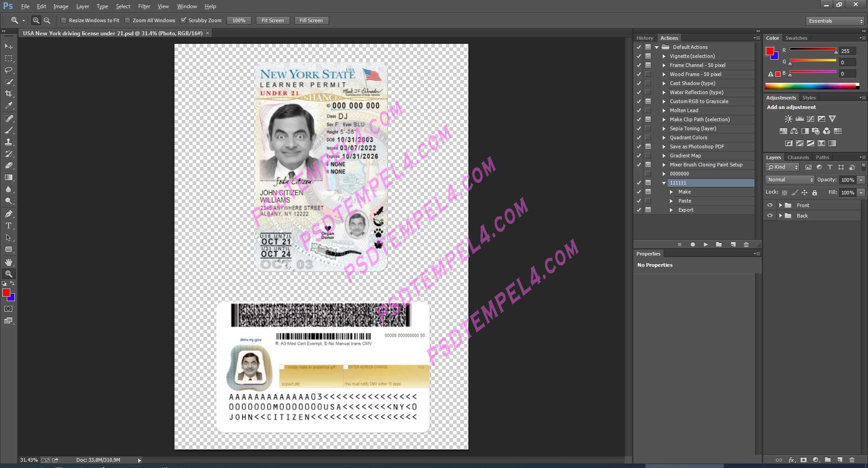Select the Zoom tool in the toolbar
Screen dimensions: 868x468
[9, 274]
